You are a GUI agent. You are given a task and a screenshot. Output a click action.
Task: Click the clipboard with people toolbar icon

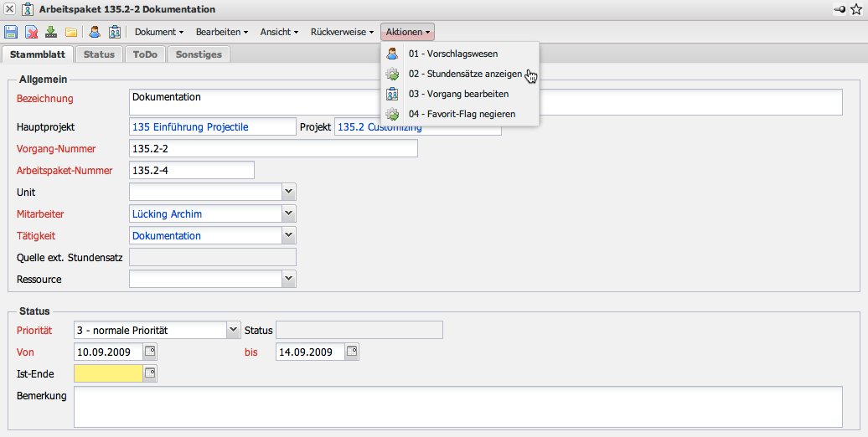115,32
